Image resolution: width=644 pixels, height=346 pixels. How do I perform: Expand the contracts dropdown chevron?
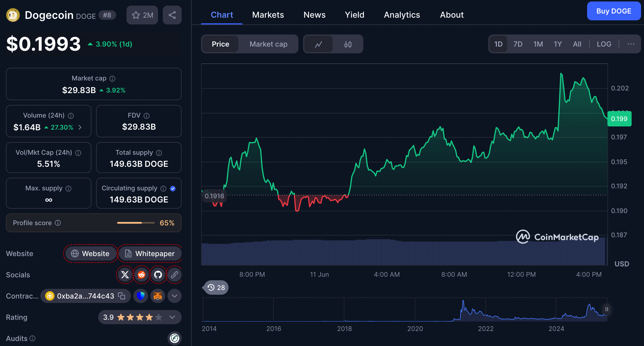click(175, 296)
